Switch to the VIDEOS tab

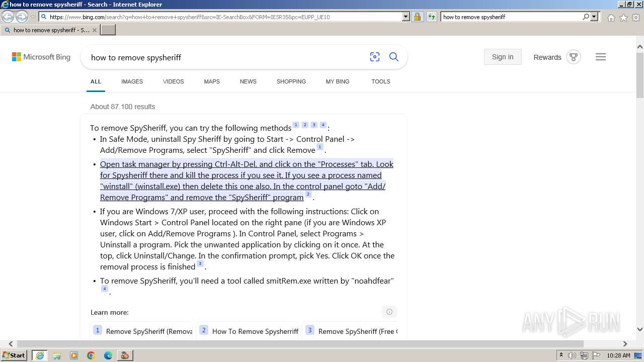tap(174, 81)
